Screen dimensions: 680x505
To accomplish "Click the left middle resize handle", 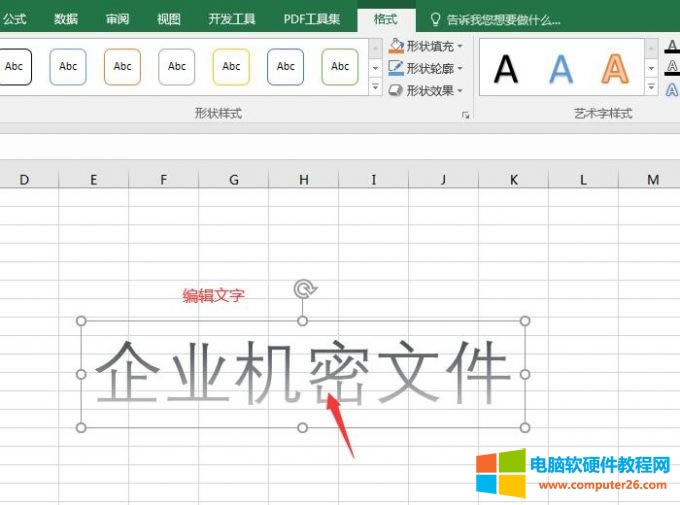I will coord(81,374).
